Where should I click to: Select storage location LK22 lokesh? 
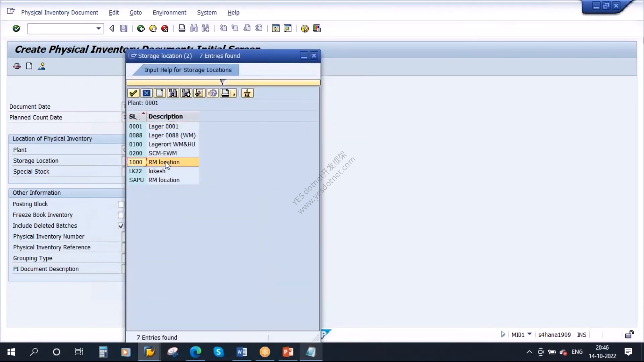pos(163,171)
